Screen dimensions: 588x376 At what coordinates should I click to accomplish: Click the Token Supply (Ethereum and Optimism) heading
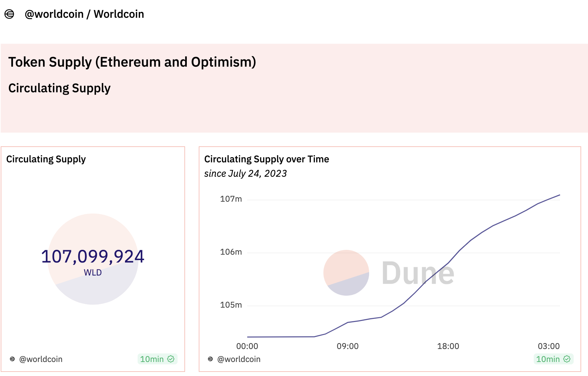[132, 62]
